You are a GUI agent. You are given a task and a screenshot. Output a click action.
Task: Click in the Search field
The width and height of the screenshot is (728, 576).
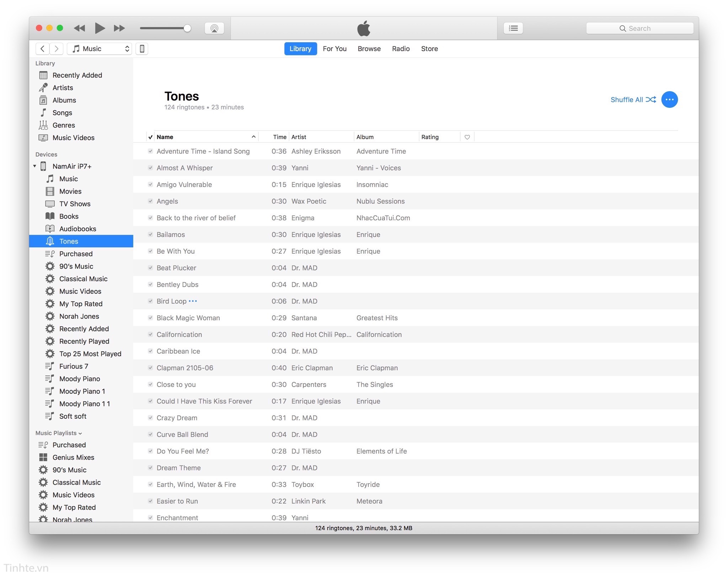640,28
